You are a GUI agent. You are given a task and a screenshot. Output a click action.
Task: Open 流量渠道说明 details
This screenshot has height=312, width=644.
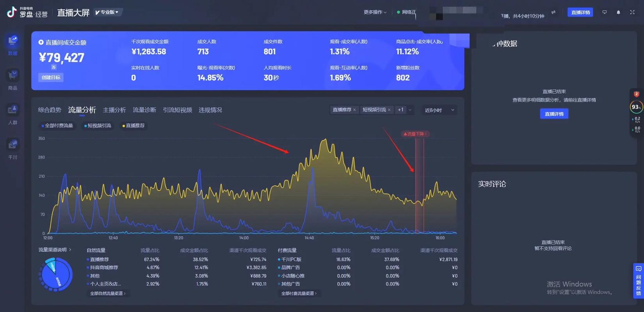click(55, 250)
